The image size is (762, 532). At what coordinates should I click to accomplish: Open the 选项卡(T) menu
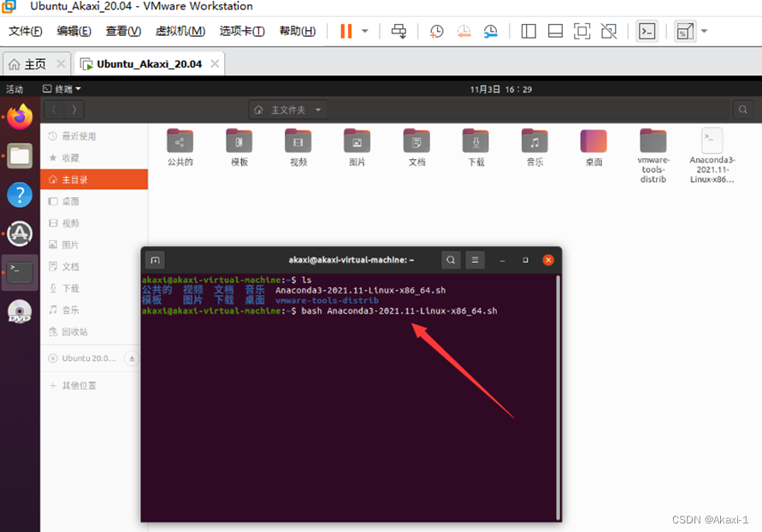pyautogui.click(x=242, y=31)
